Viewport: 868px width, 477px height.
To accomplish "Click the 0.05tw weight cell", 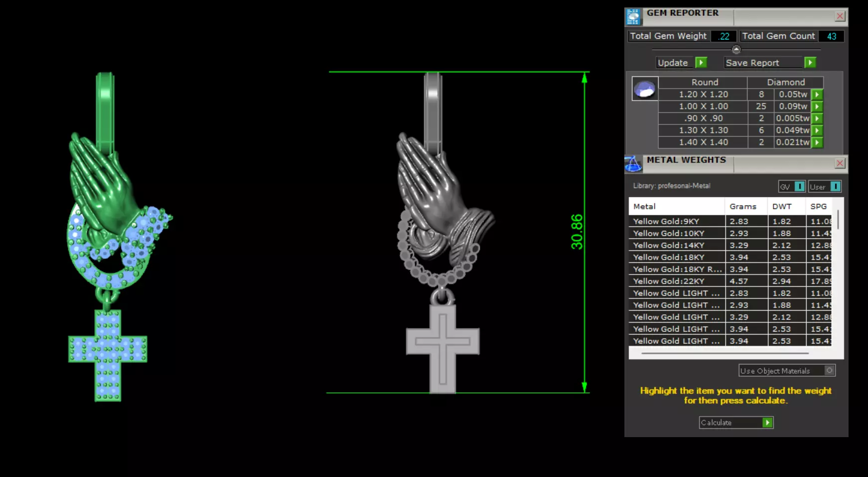I will pyautogui.click(x=793, y=94).
